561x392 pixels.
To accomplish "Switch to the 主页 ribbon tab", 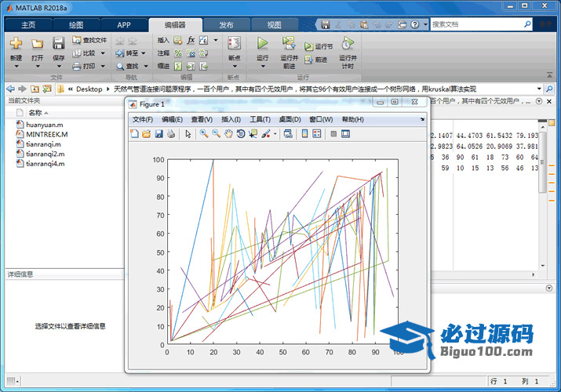I will (28, 24).
